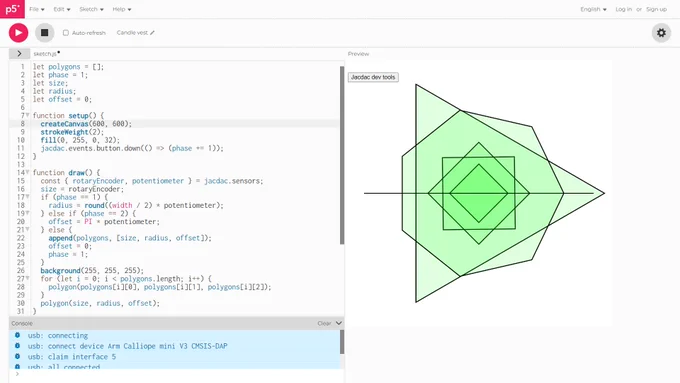
Task: Fold the else-if block at line 19
Action: [27, 213]
